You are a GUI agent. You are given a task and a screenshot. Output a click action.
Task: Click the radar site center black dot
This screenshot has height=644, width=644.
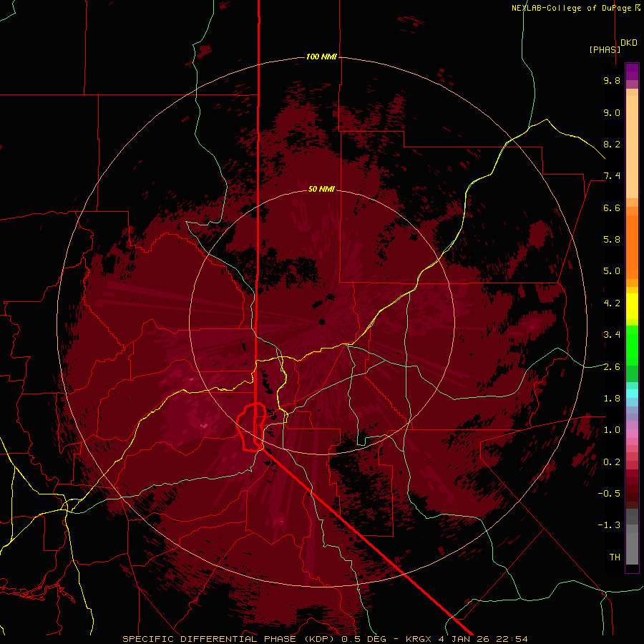[322, 322]
